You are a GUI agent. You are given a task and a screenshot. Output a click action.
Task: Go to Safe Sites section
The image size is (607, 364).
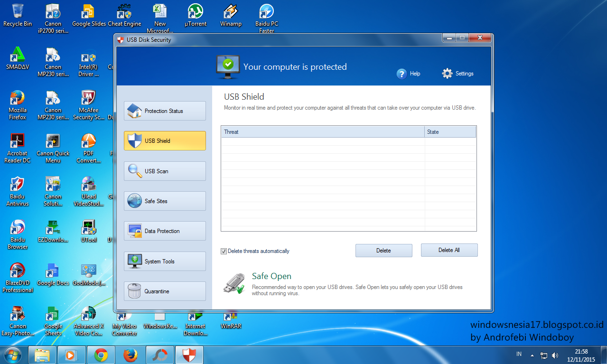165,201
